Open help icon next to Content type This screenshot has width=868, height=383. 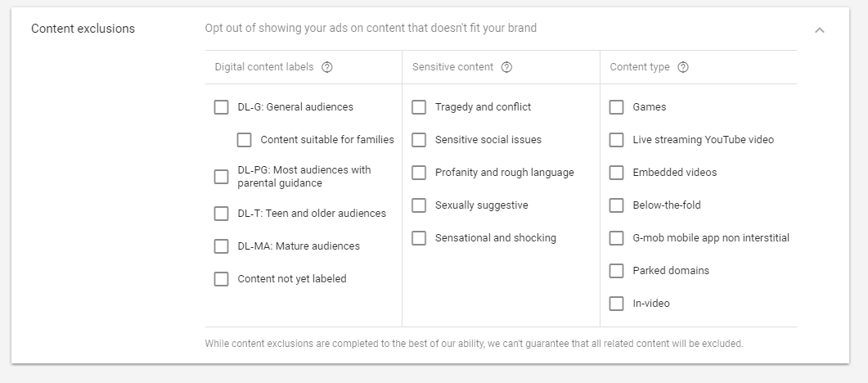point(683,67)
